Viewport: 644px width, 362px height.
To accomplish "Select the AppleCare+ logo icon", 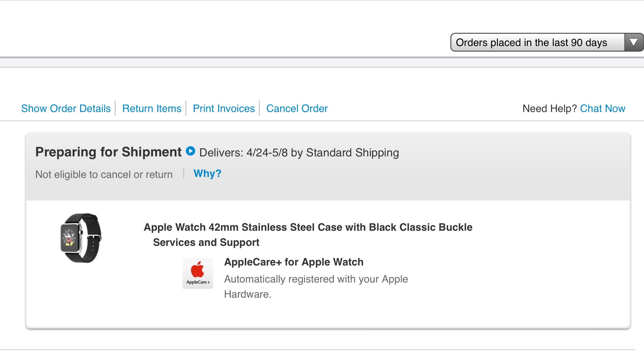I will click(198, 273).
